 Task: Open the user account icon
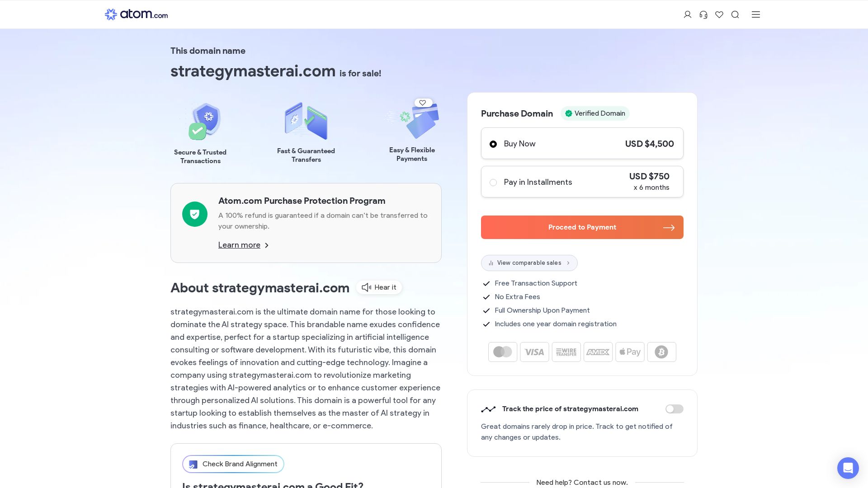pyautogui.click(x=688, y=14)
